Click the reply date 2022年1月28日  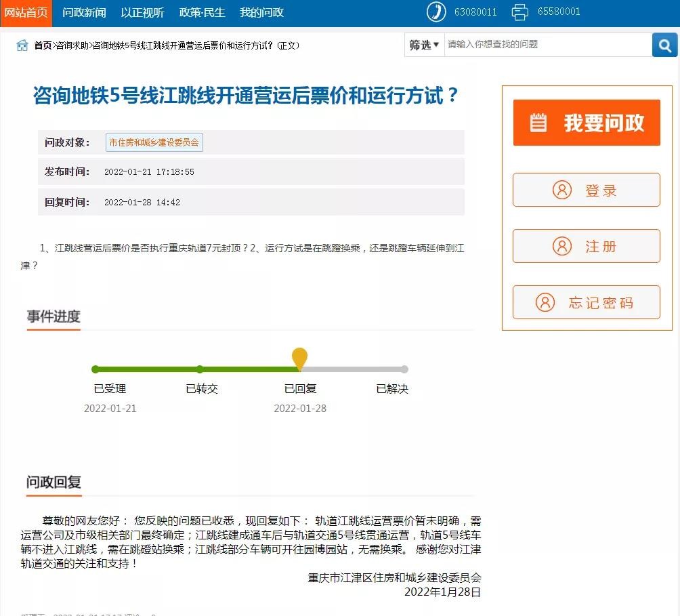pos(442,592)
